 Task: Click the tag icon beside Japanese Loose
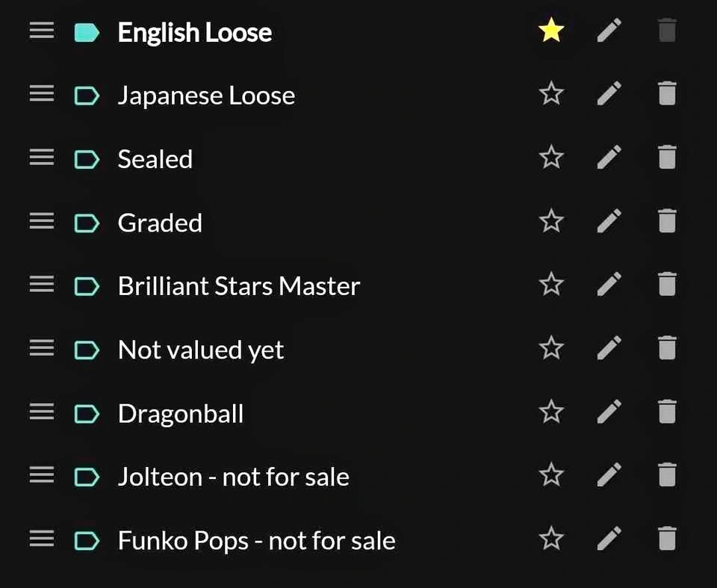coord(87,96)
